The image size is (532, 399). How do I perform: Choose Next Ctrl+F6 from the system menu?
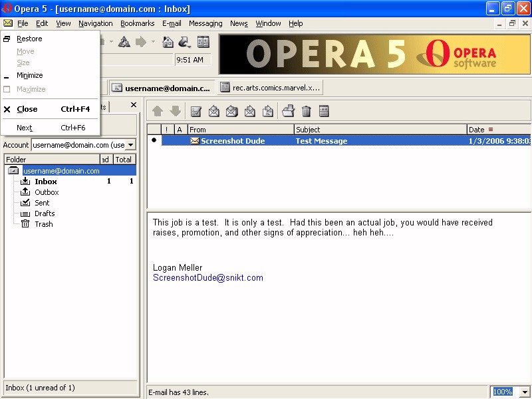coord(51,128)
